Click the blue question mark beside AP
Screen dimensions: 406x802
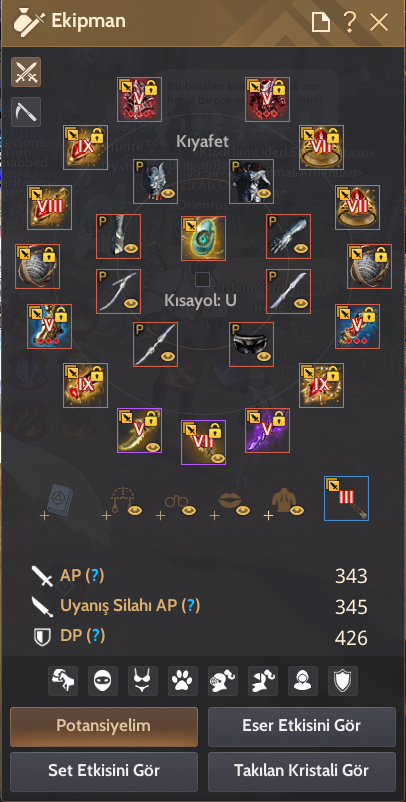(94, 576)
